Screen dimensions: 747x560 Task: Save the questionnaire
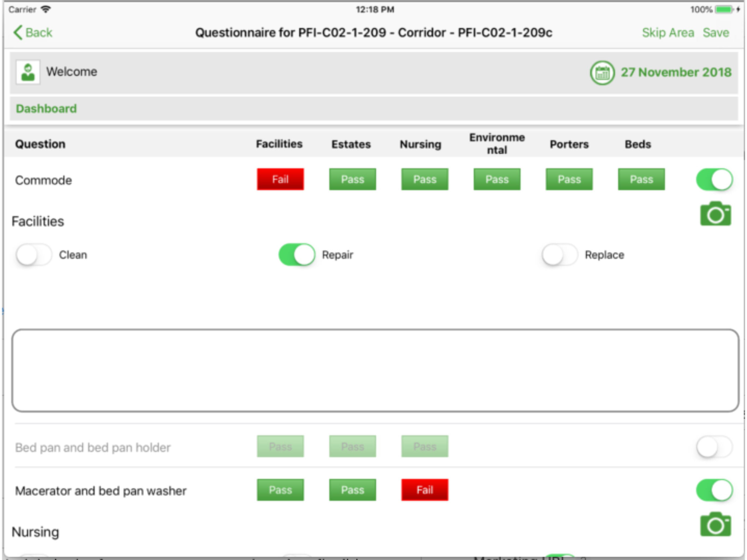[716, 33]
